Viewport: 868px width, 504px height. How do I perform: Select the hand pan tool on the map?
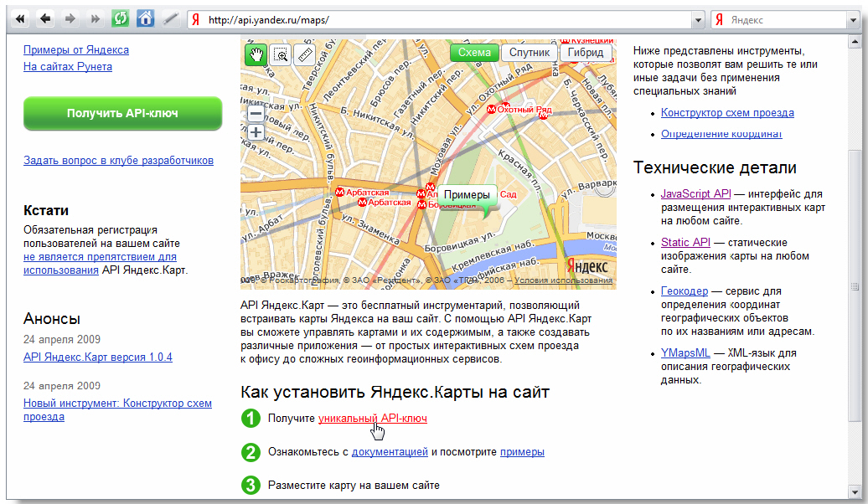click(x=256, y=55)
